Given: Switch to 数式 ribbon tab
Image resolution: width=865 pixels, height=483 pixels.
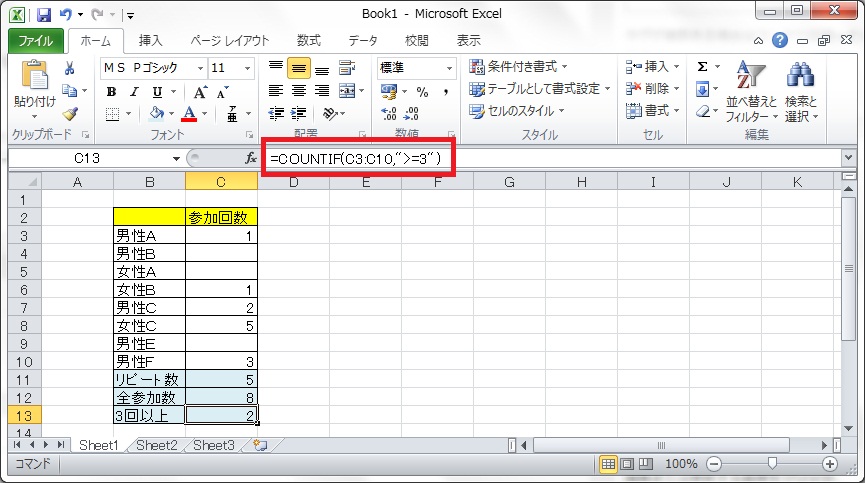Looking at the screenshot, I should point(309,41).
